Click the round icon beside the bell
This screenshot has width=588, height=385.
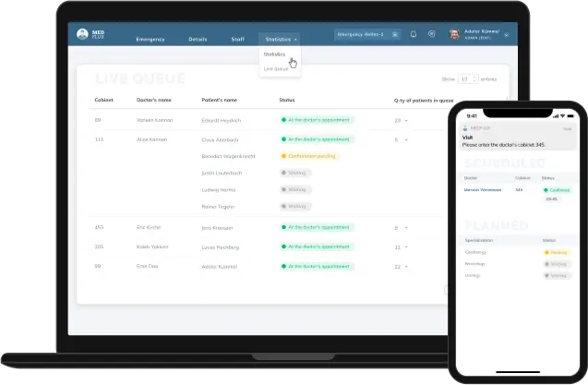coord(431,34)
